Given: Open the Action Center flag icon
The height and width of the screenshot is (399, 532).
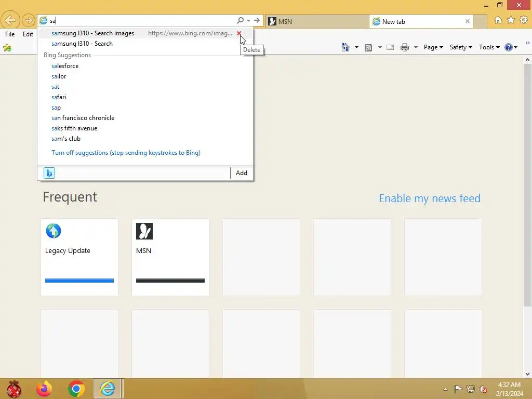Looking at the screenshot, I should tap(458, 389).
